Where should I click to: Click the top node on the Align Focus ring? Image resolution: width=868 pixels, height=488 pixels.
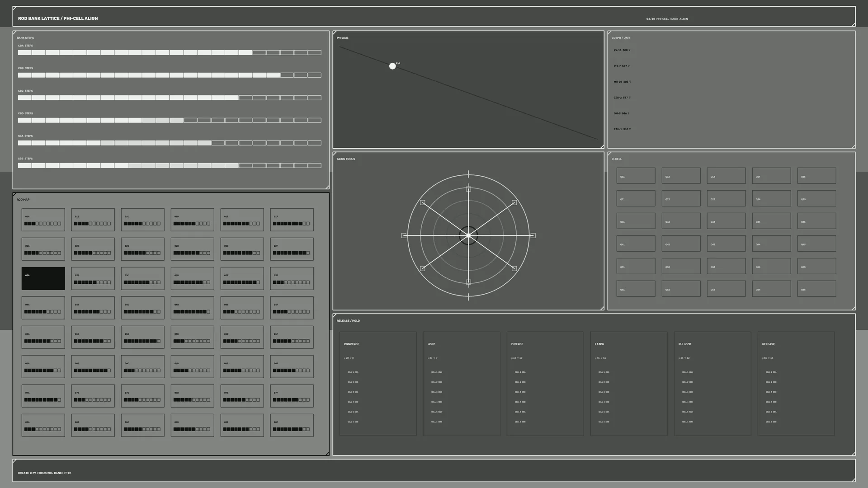tap(468, 189)
